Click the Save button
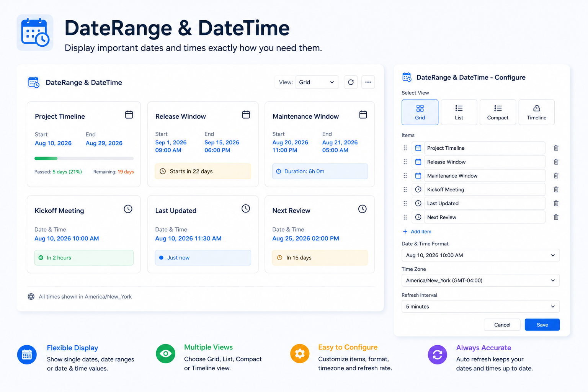Viewport: 588px width, 392px height. point(542,325)
